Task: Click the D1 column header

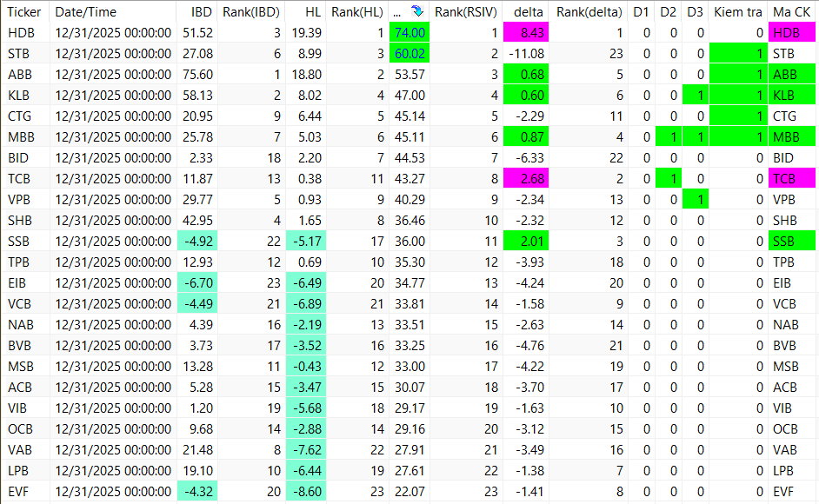Action: click(641, 11)
